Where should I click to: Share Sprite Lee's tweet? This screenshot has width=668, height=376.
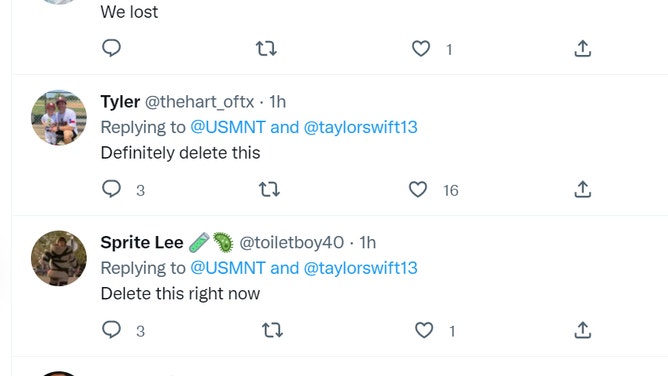click(582, 330)
